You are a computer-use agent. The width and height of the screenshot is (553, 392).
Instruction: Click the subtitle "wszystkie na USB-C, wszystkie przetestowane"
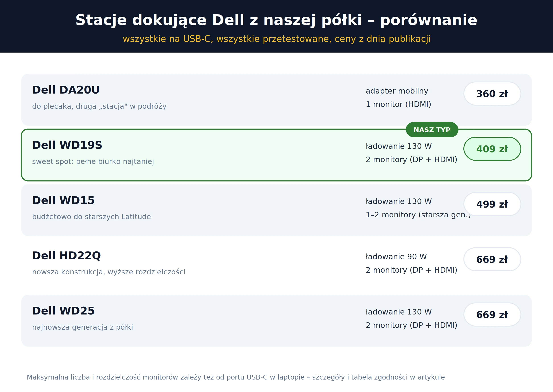[227, 39]
